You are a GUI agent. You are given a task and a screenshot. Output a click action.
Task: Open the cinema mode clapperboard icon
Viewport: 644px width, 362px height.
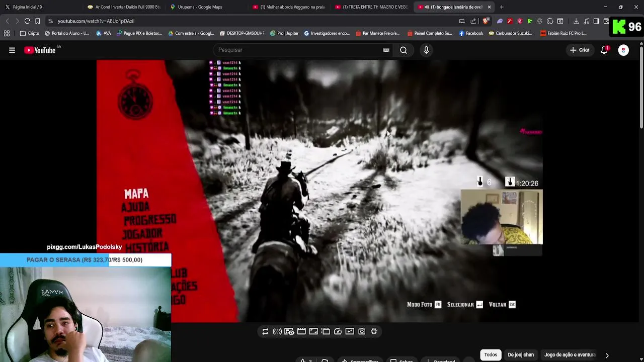coord(301,331)
